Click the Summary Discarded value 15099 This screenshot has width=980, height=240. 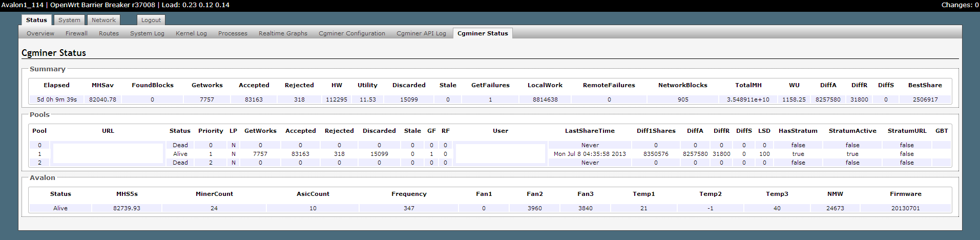[x=409, y=99]
